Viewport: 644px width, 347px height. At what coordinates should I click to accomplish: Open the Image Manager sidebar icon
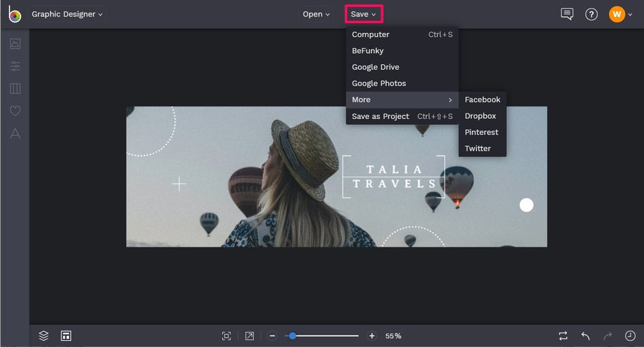click(15, 44)
